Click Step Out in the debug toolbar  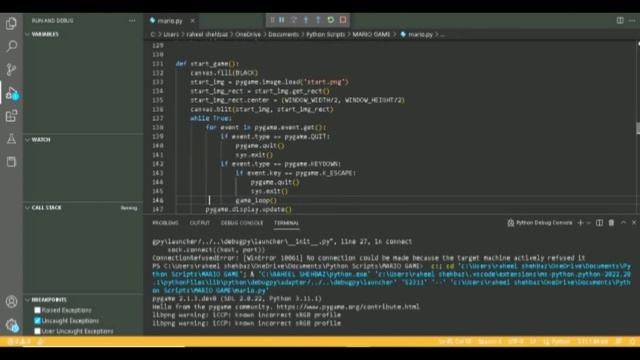coord(318,20)
